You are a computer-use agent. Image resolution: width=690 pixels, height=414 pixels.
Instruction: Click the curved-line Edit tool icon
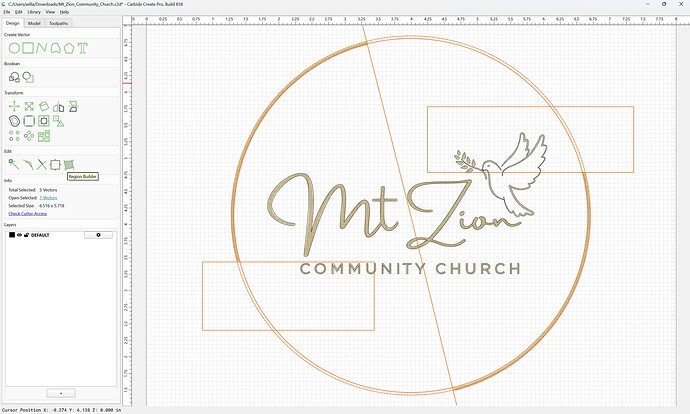[x=28, y=165]
